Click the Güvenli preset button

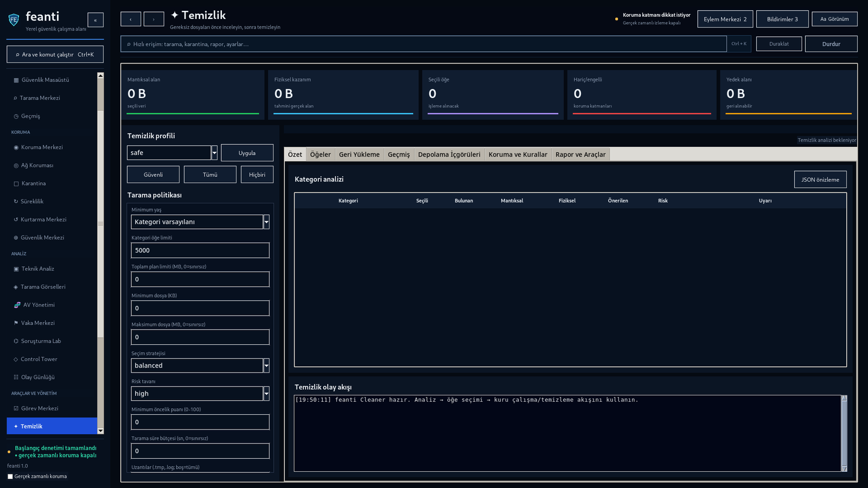coord(153,175)
